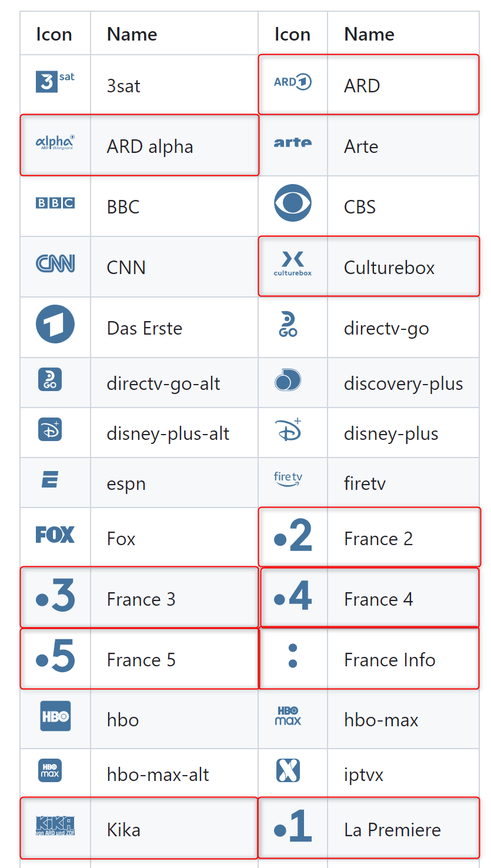Select the espn channel icon
This screenshot has height=868, width=491.
(55, 482)
